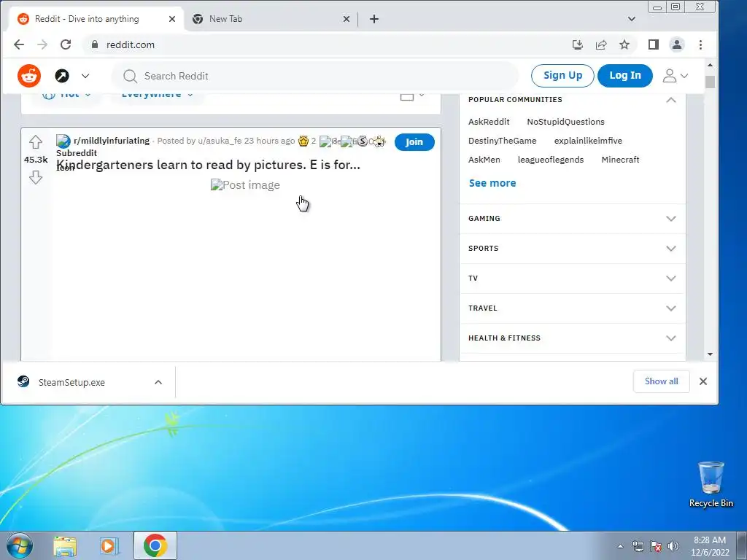Click the Log In button

[x=624, y=76]
